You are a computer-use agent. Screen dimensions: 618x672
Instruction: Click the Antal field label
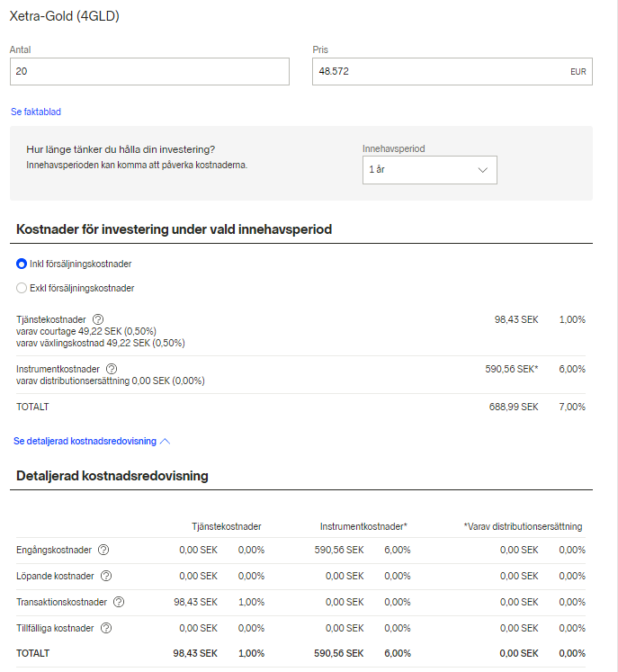21,50
